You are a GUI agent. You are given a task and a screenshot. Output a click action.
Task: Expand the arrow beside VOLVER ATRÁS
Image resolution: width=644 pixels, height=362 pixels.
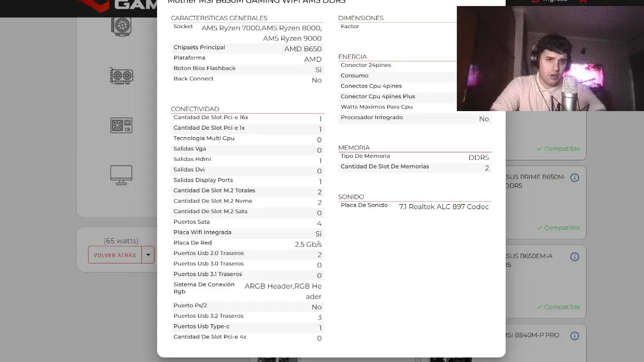[148, 255]
